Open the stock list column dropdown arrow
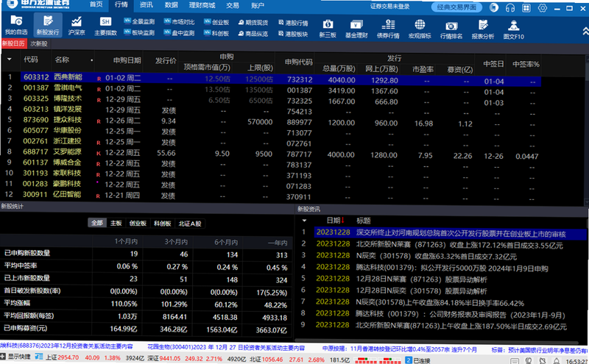 click(x=10, y=60)
